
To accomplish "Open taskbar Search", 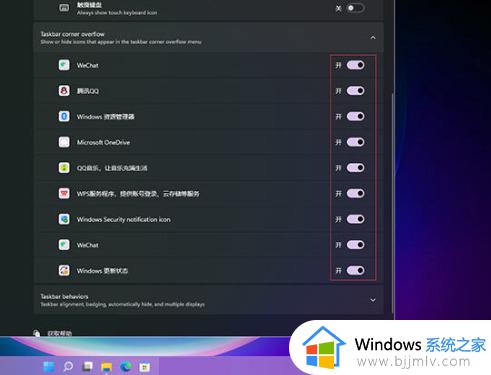I will [68, 367].
